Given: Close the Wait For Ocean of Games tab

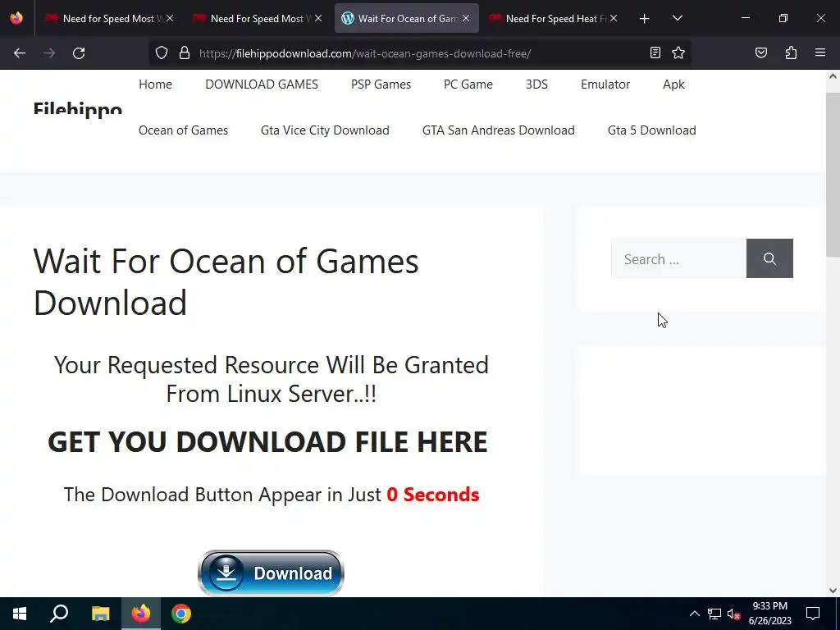Looking at the screenshot, I should click(x=466, y=18).
